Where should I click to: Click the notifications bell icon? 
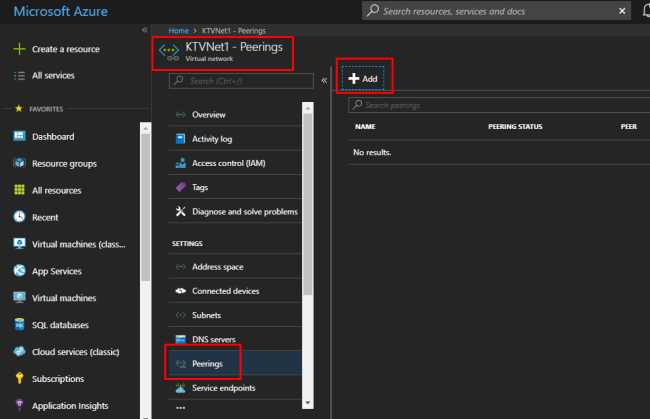point(645,11)
